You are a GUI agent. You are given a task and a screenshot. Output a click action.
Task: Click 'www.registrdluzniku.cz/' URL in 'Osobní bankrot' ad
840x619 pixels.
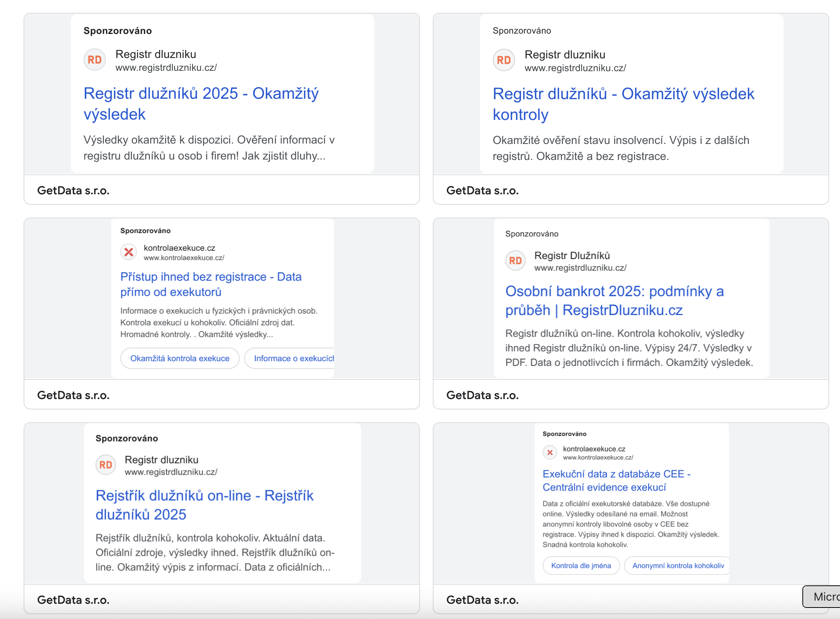click(580, 268)
